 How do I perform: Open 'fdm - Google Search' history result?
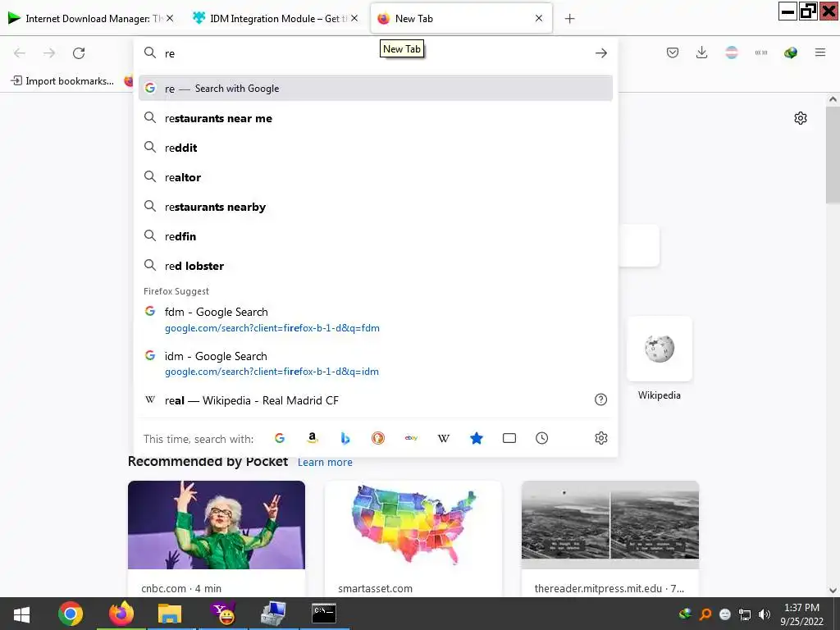point(376,319)
